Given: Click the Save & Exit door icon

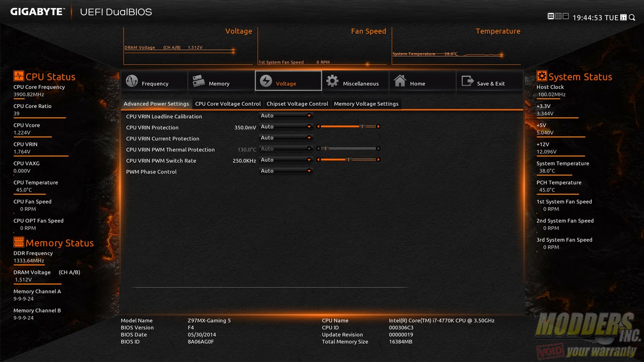Looking at the screenshot, I should pyautogui.click(x=467, y=81).
